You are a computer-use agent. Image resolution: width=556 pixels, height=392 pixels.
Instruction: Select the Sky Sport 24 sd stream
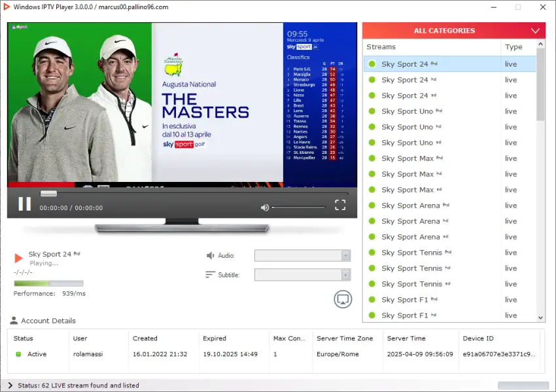point(449,96)
